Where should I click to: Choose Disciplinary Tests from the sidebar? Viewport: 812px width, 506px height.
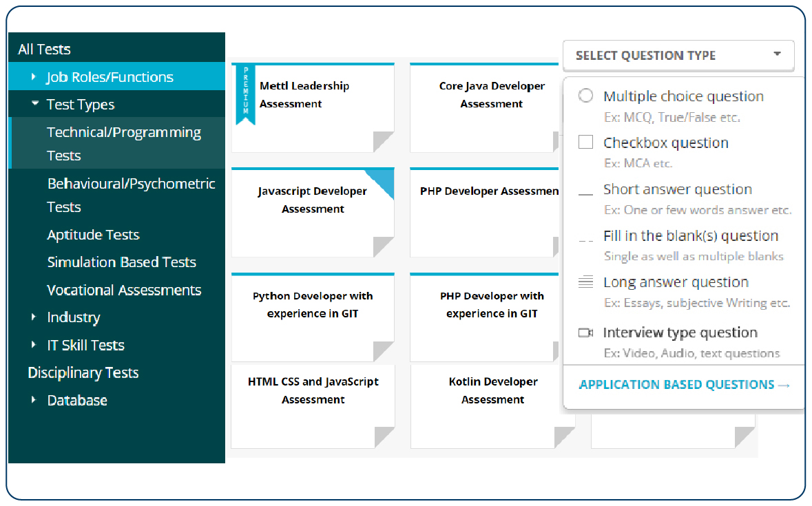click(83, 372)
